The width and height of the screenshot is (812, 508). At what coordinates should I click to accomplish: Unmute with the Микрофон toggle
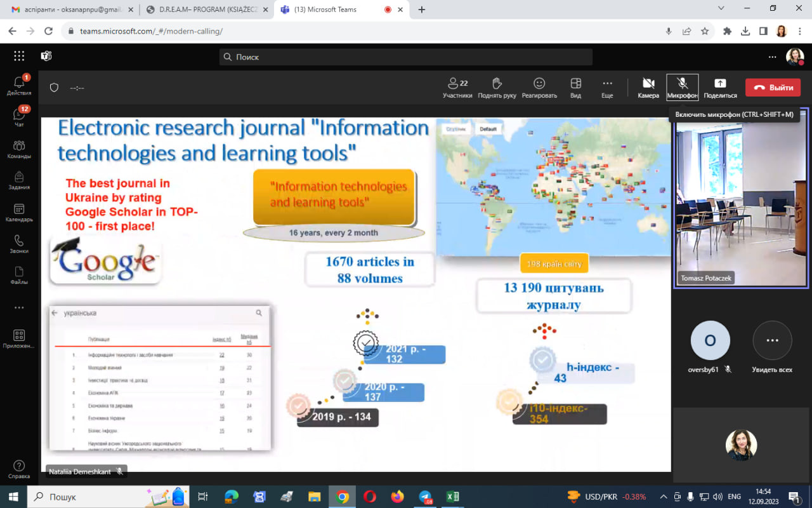(x=683, y=88)
